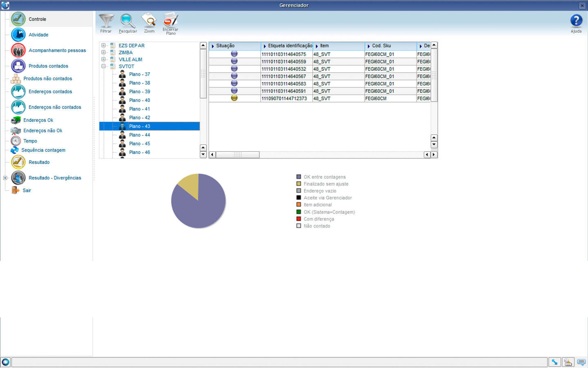Select Plano - 42 in tree

click(x=139, y=118)
